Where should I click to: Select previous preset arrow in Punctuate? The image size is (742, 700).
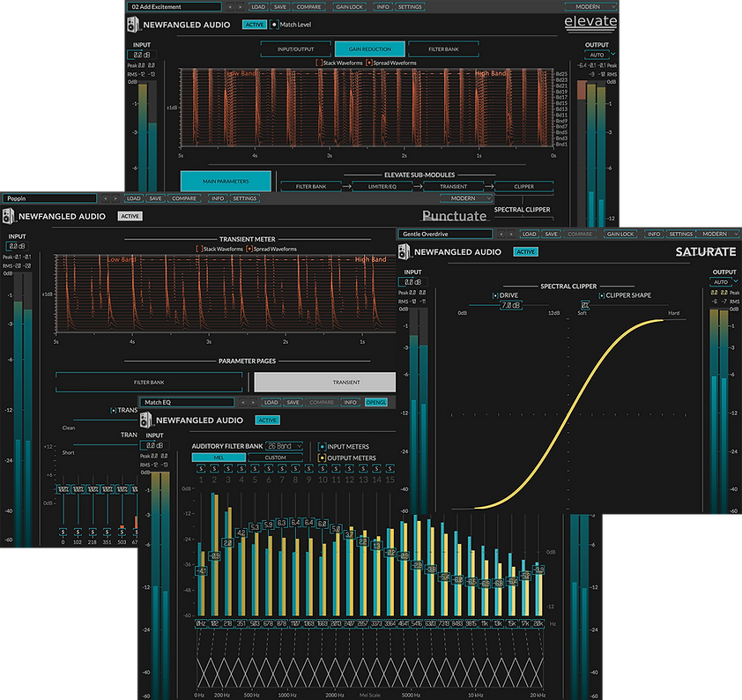click(105, 198)
